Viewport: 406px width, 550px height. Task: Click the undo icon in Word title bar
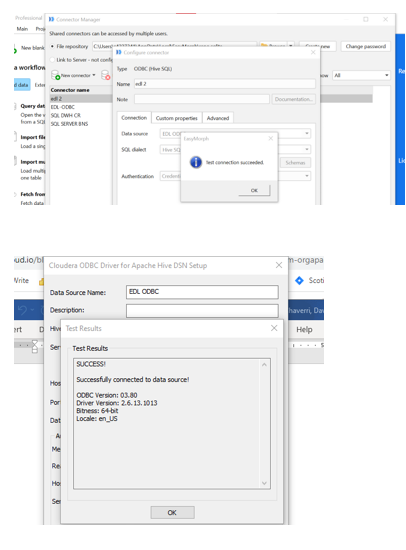pos(22,310)
